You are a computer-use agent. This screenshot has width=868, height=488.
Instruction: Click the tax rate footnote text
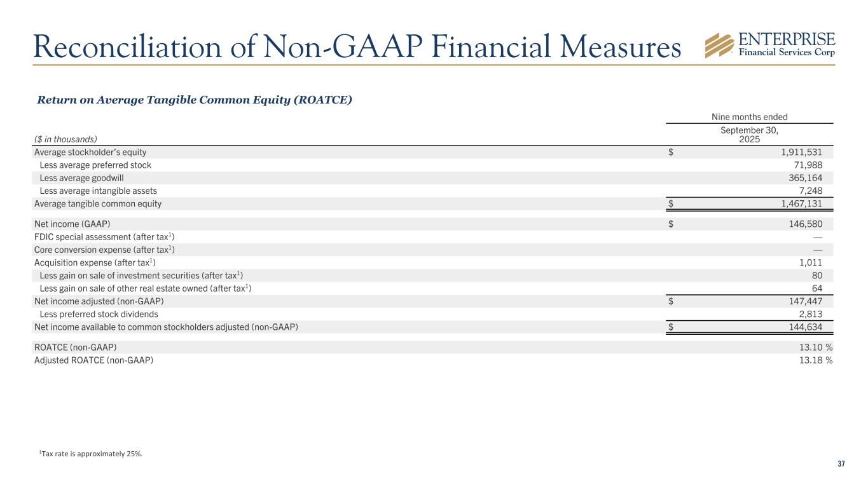coord(91,453)
